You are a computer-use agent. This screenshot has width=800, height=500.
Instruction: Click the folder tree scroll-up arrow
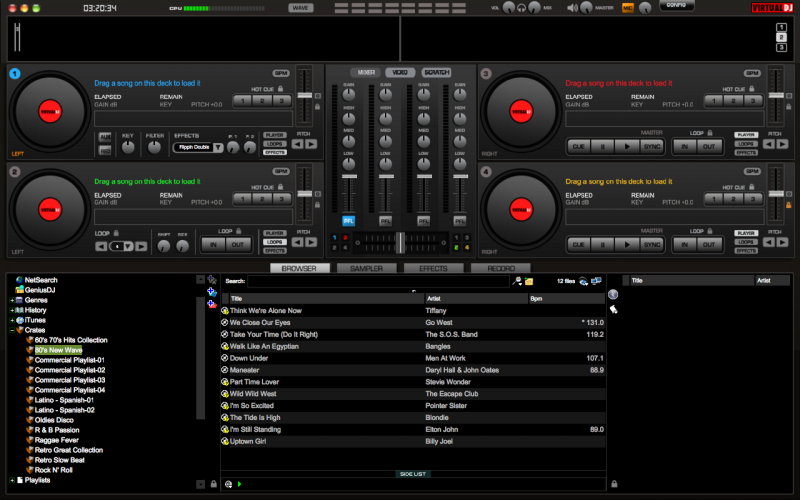pos(201,280)
